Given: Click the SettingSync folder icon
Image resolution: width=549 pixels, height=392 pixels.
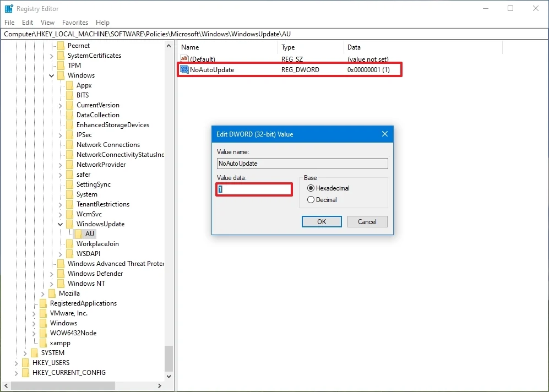Looking at the screenshot, I should [x=70, y=184].
